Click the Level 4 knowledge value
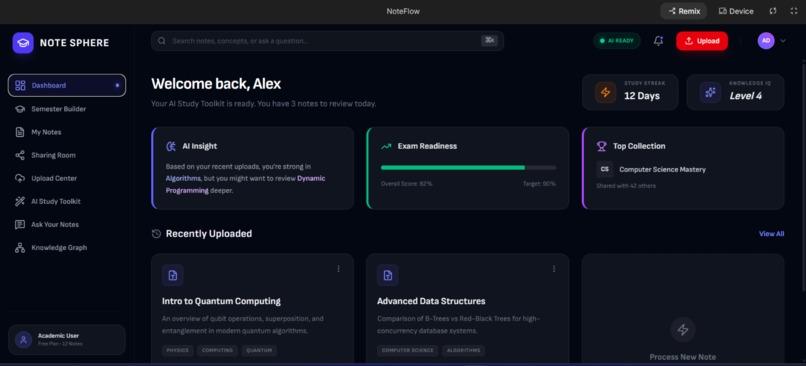This screenshot has width=806, height=366. click(746, 96)
